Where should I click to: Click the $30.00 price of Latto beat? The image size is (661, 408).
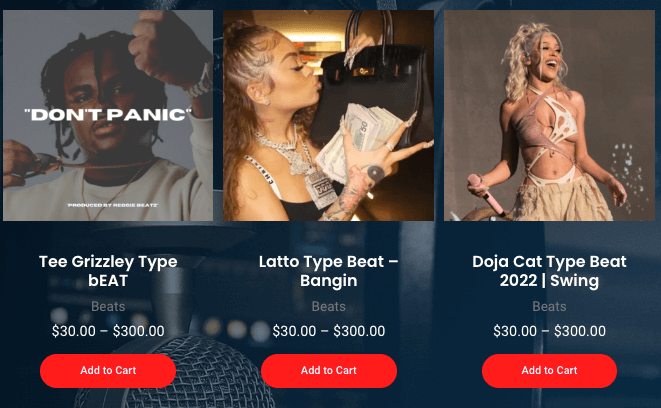tap(294, 331)
